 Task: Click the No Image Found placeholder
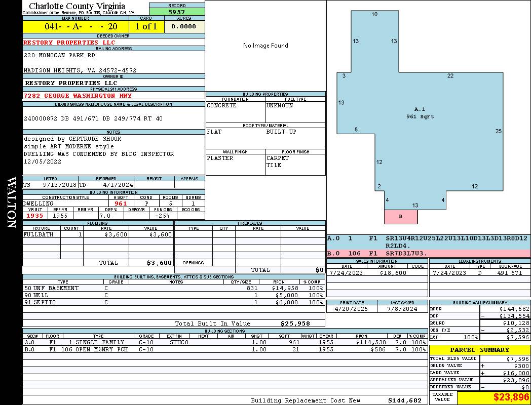click(x=265, y=46)
